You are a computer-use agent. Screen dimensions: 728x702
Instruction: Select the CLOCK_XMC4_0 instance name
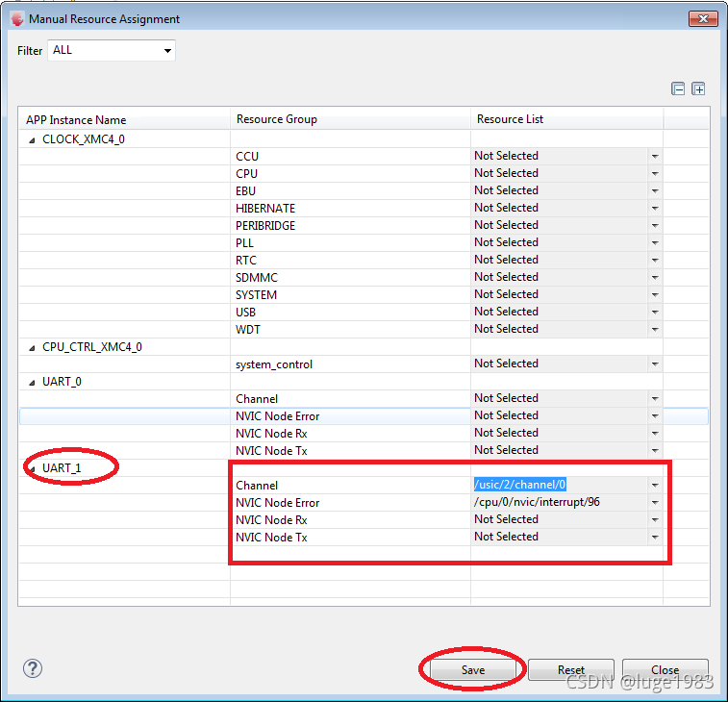(83, 139)
